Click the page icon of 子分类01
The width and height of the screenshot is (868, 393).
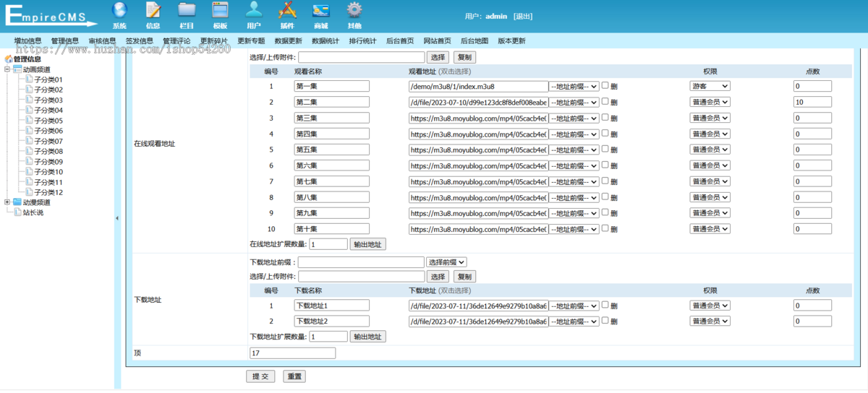[29, 79]
